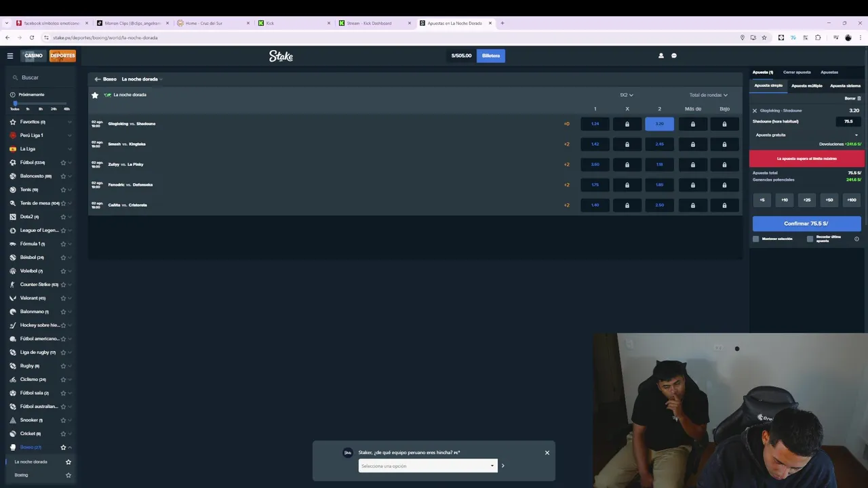The image size is (868, 488).
Task: Click the Baloncesto basketball icon
Action: coord(13,176)
